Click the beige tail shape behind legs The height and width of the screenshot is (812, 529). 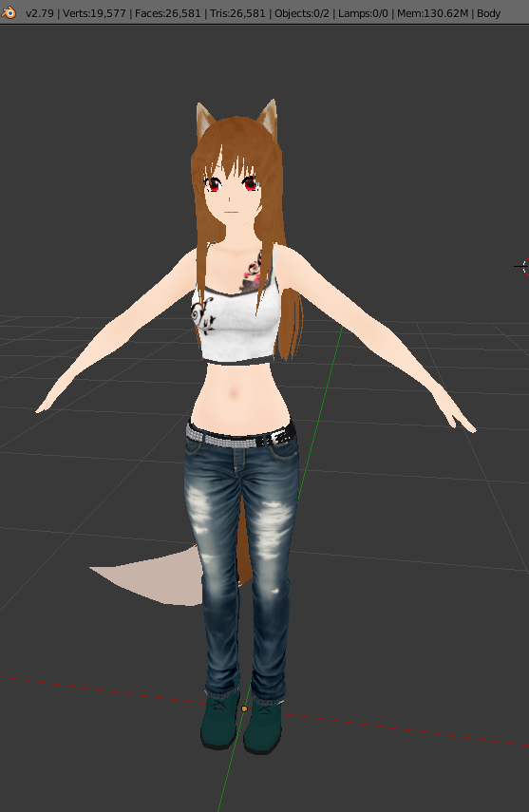[x=149, y=576]
